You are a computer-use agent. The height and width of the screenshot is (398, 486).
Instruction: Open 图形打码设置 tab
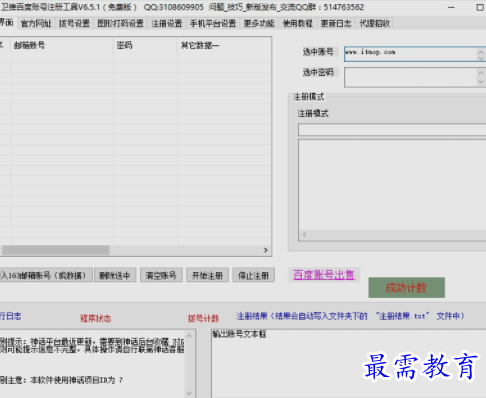(x=120, y=23)
